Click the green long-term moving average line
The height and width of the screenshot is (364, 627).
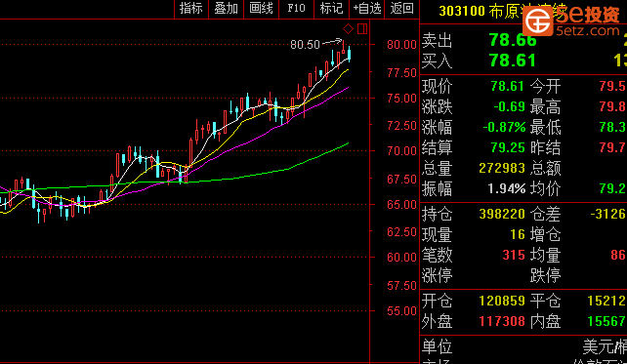point(240,177)
